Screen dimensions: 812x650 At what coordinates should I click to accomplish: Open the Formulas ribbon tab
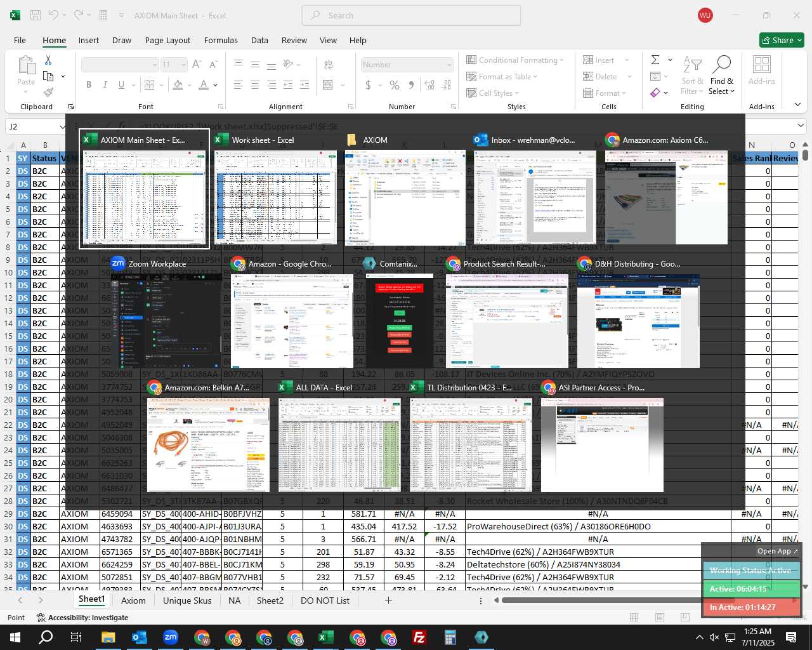[221, 40]
